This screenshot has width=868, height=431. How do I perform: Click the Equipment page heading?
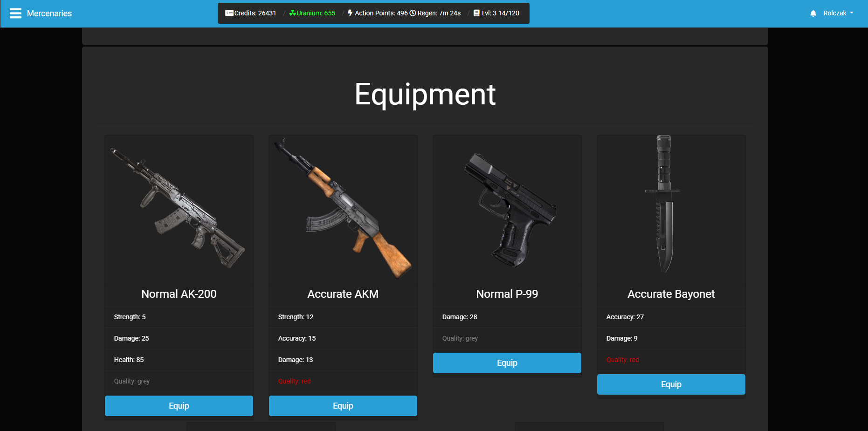click(x=425, y=95)
